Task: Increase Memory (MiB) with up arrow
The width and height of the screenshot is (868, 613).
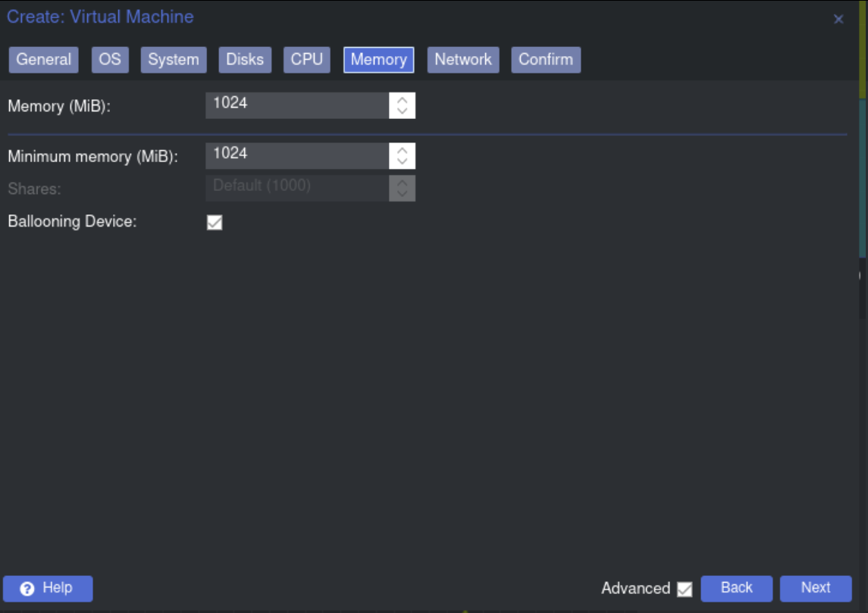Action: (x=402, y=99)
